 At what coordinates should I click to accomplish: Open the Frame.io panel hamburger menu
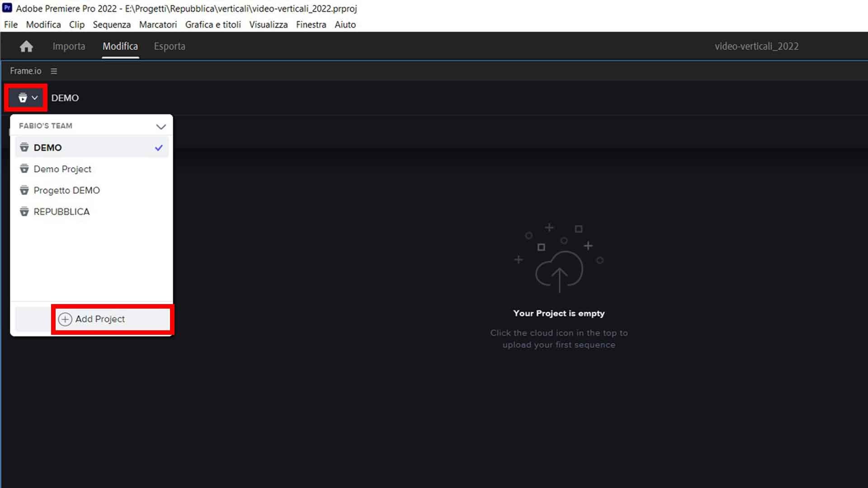(54, 71)
